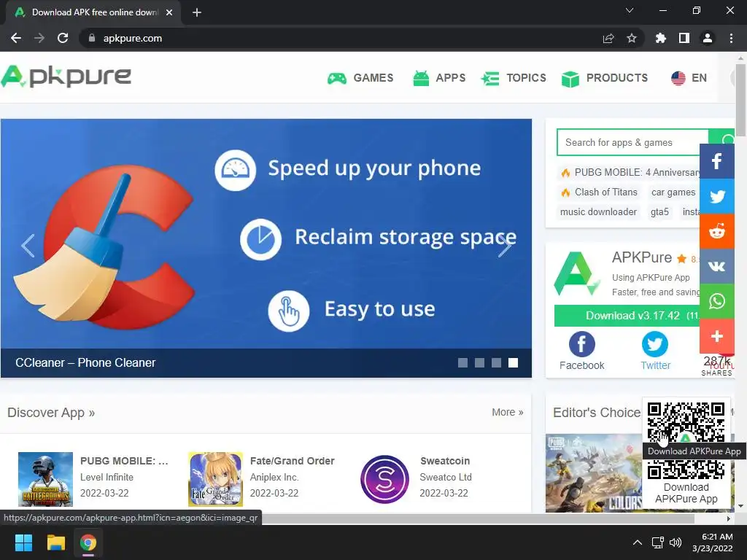Screen dimensions: 747x560
Task: Select the first carousel indicator dot
Action: coord(462,363)
